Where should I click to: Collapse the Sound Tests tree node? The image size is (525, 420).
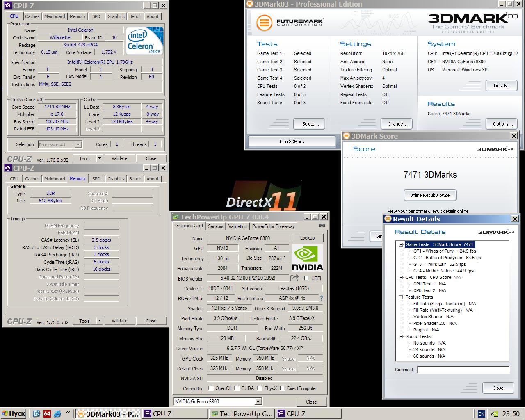[401, 336]
